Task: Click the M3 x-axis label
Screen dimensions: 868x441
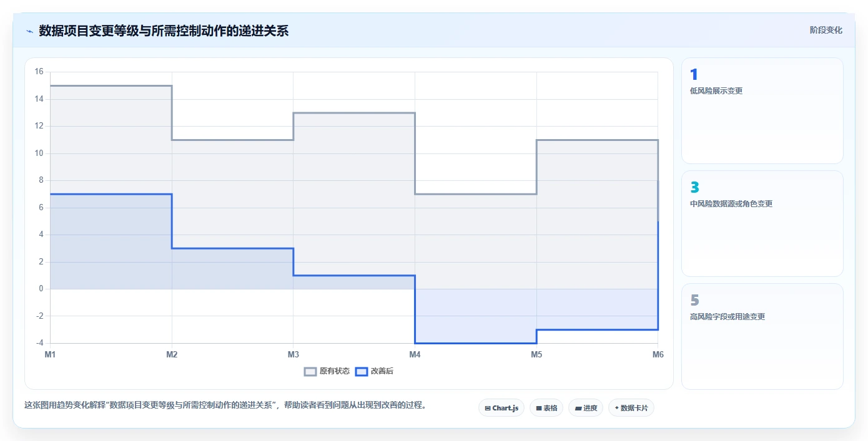Action: [293, 354]
